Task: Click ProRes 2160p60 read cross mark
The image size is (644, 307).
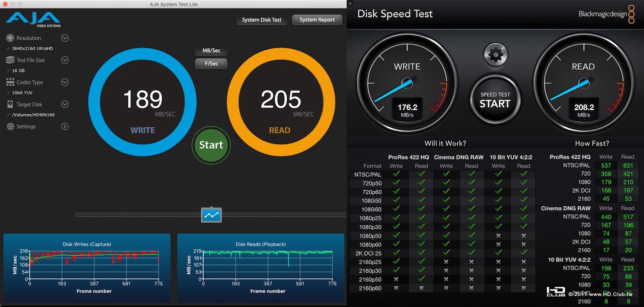Action: 422,288
